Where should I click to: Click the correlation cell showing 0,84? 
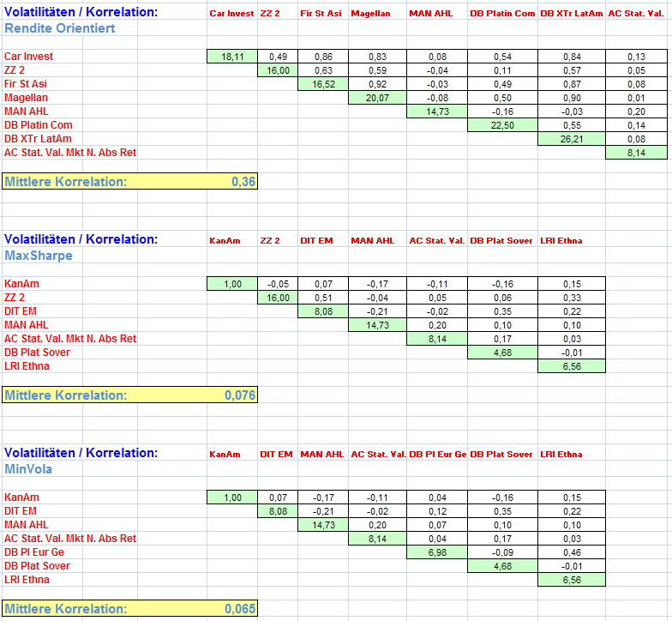[x=572, y=57]
